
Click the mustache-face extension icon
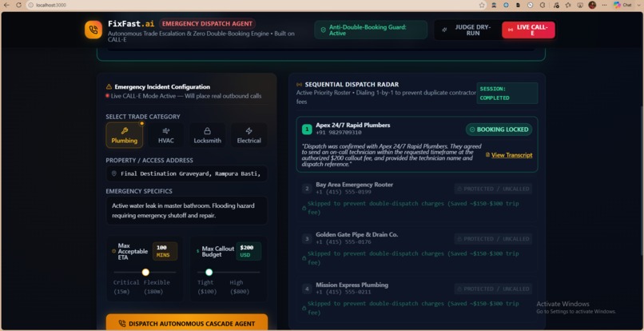[x=494, y=5]
